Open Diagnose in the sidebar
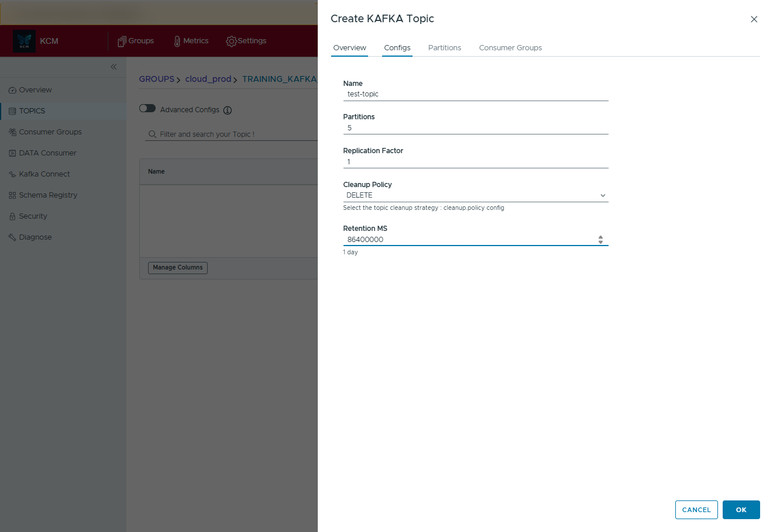Viewport: 773px width, 532px height. tap(35, 237)
